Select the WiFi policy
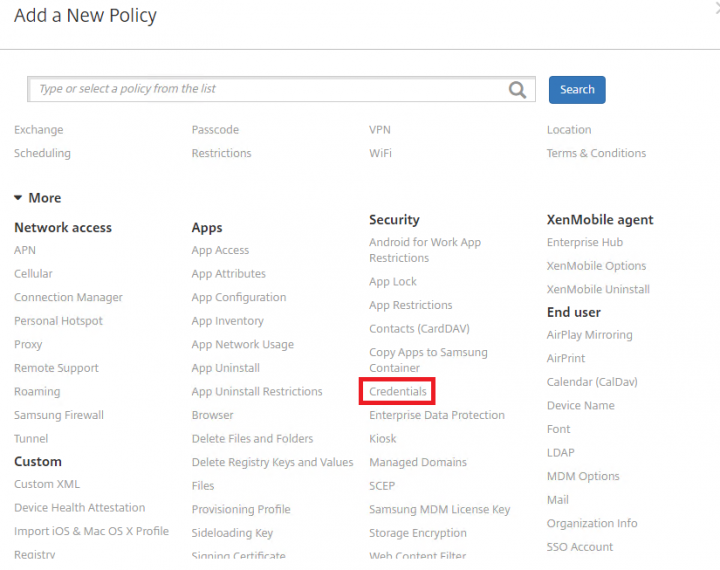Screen dimensions: 720x570 380,153
